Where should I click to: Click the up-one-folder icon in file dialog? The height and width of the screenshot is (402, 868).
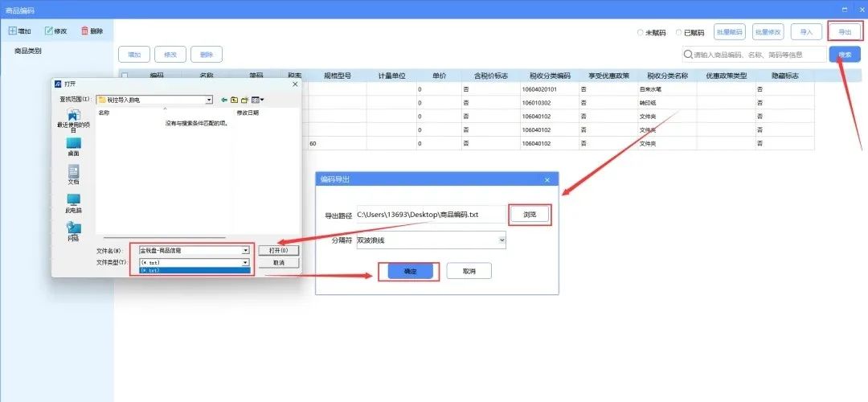click(235, 100)
